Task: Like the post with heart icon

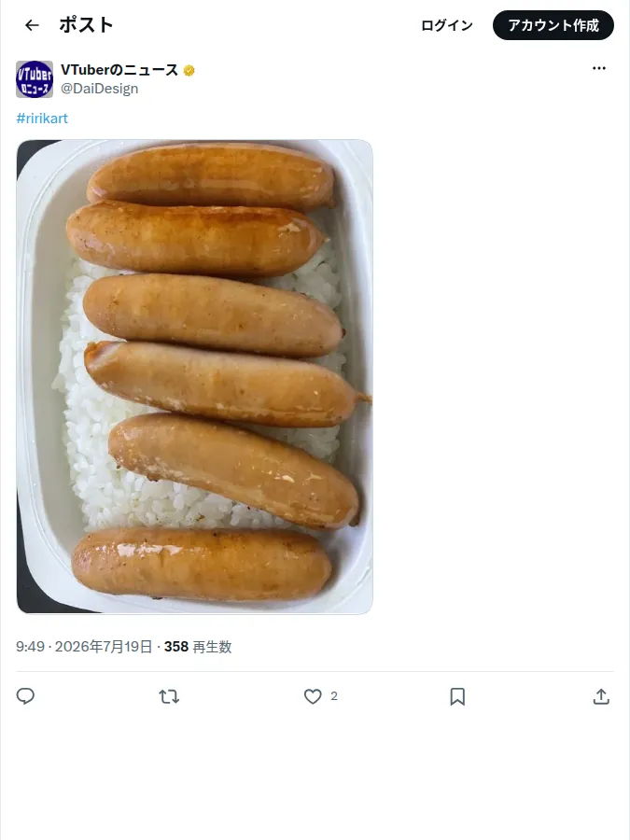Action: 313,696
